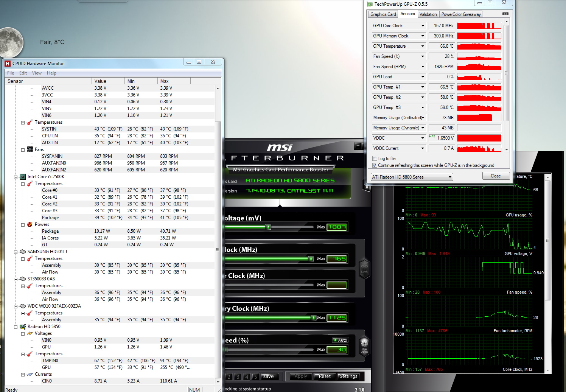Click the yellow Voltages icon under Radeon HD 5850
The height and width of the screenshot is (392, 566).
coord(30,333)
